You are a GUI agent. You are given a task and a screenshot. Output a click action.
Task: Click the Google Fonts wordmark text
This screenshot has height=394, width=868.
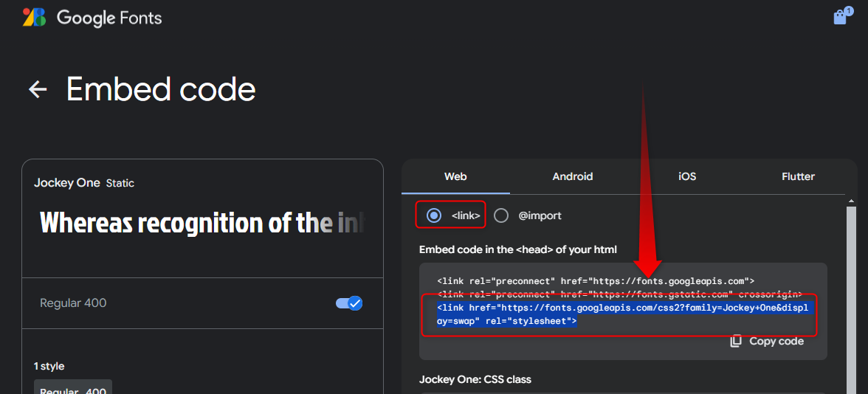[109, 18]
